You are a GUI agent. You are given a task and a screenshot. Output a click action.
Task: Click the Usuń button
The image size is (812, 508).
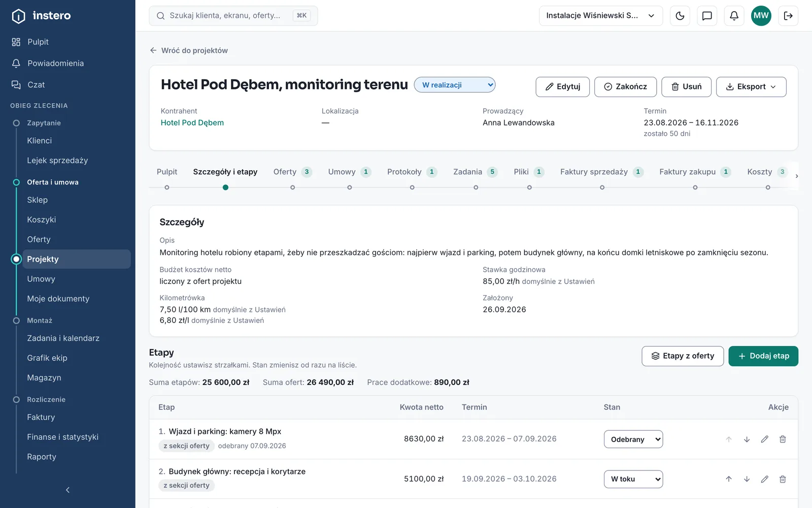click(686, 87)
